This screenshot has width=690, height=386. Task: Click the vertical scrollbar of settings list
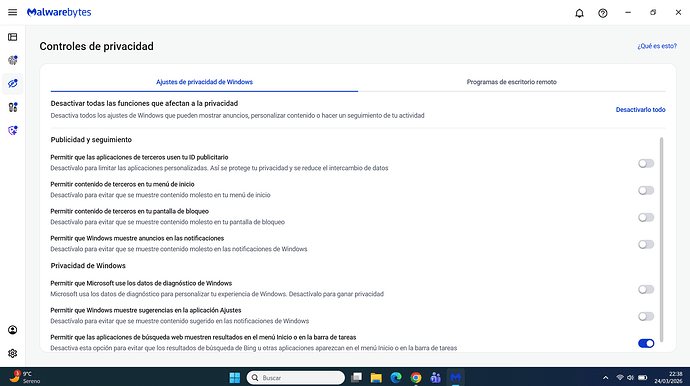[661, 239]
